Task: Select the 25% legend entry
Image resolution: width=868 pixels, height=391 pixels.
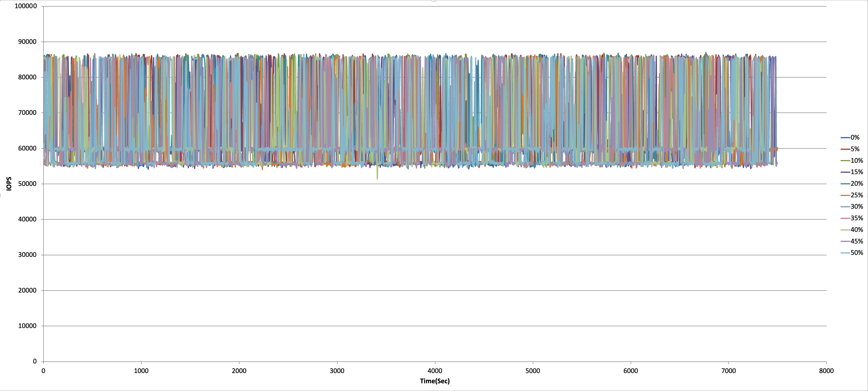Action: 852,195
